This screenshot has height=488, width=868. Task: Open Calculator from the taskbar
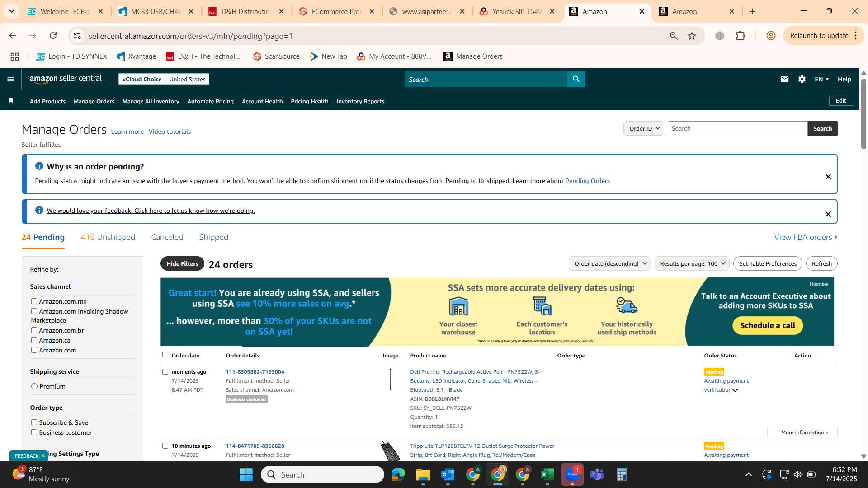622,474
